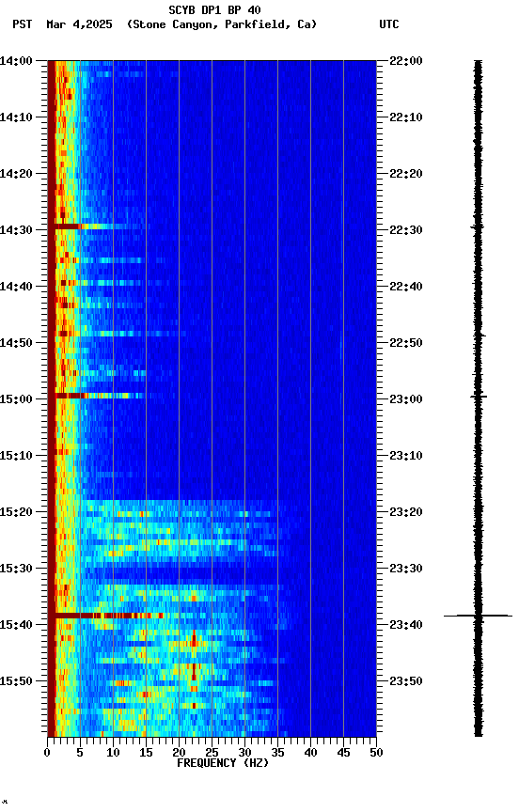Click the '22:00' UTC time label
This screenshot has height=812, width=519.
(406, 61)
